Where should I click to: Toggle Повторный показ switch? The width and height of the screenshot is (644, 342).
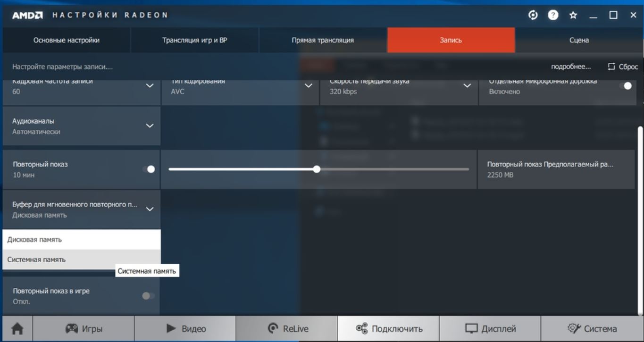[x=149, y=169]
